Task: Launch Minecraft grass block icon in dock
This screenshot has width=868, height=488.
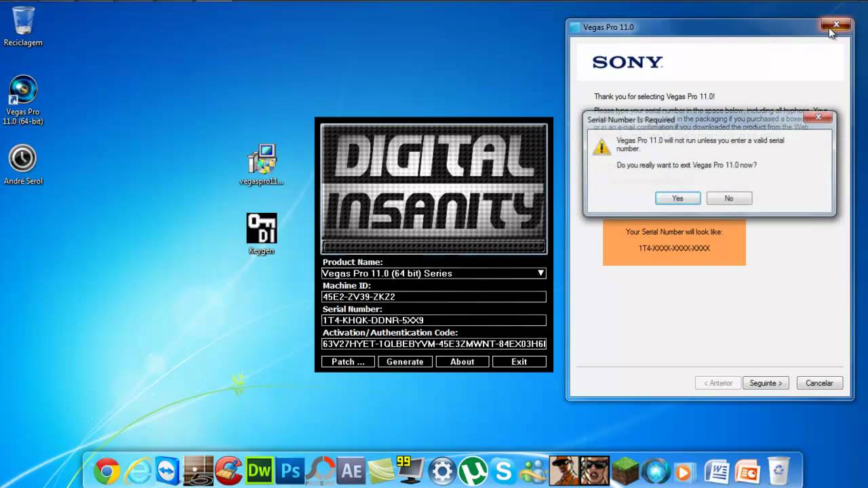Action: (x=626, y=470)
